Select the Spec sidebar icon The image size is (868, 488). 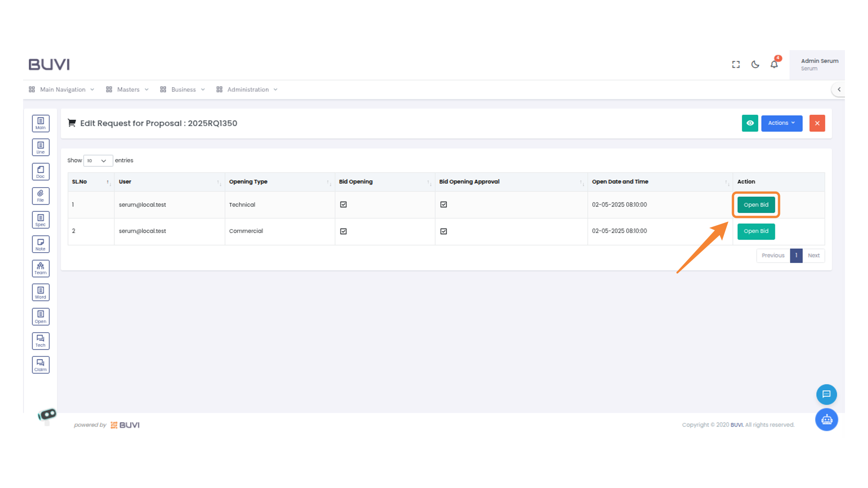tap(41, 220)
